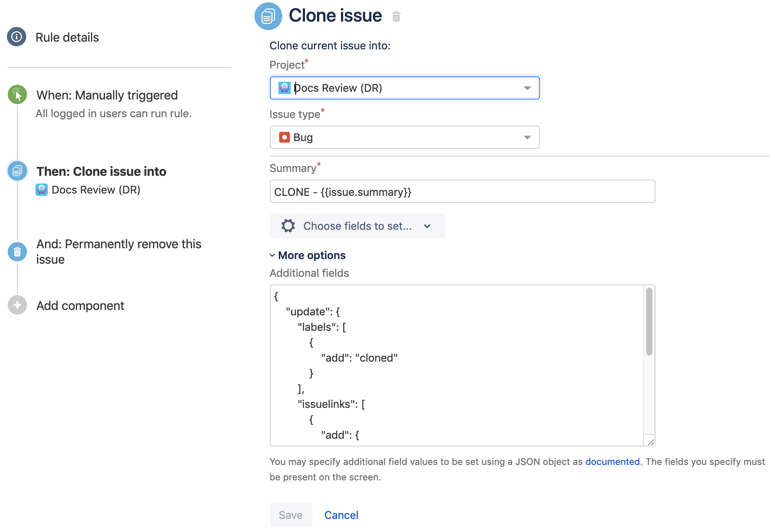
Task: Collapse the More options section
Action: pos(308,255)
